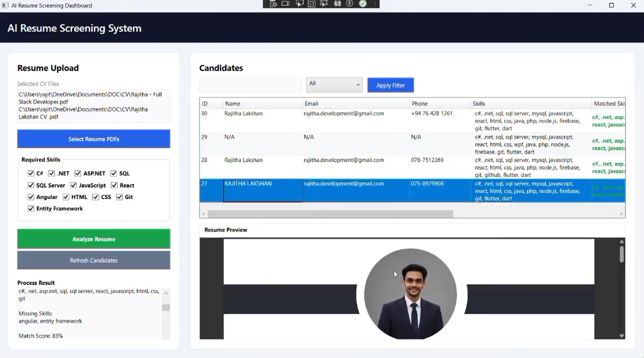Click the Hot Reload icon in debug toolbar
This screenshot has height=358, width=644.
coord(337,4)
